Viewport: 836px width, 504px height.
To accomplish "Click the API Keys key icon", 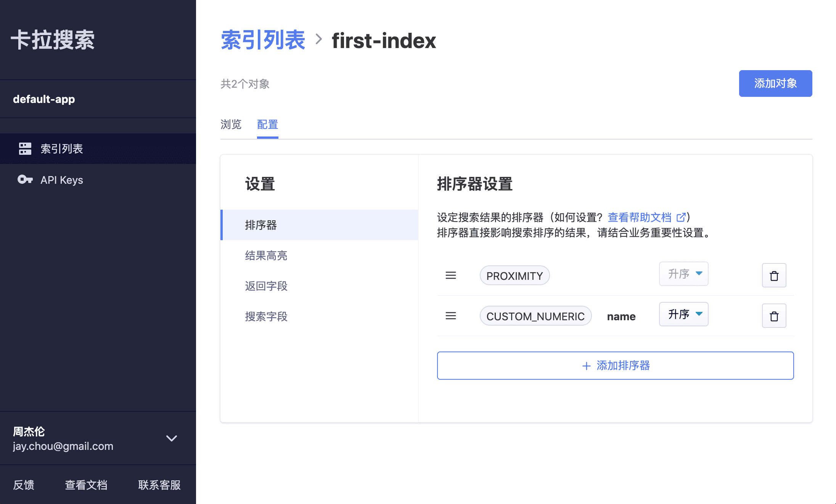I will tap(25, 180).
